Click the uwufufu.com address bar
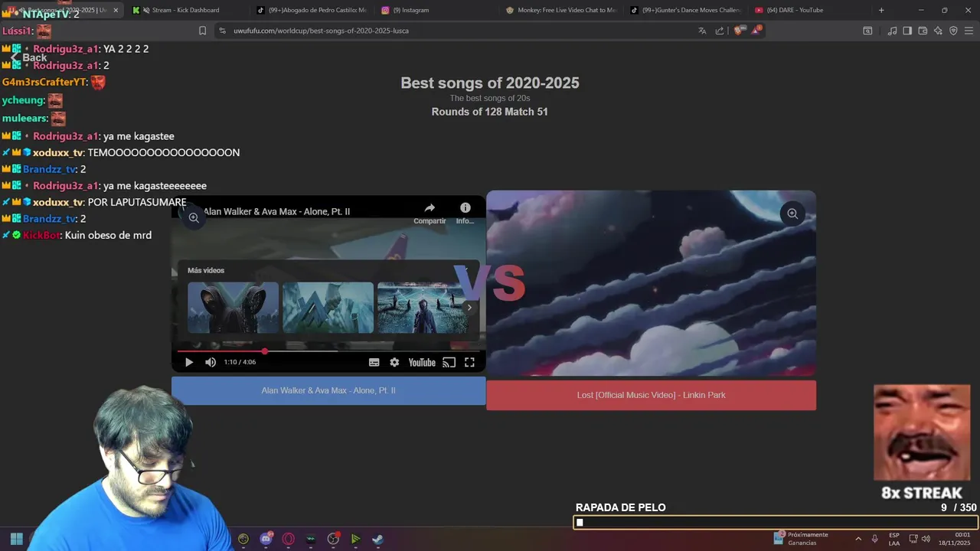 [459, 31]
